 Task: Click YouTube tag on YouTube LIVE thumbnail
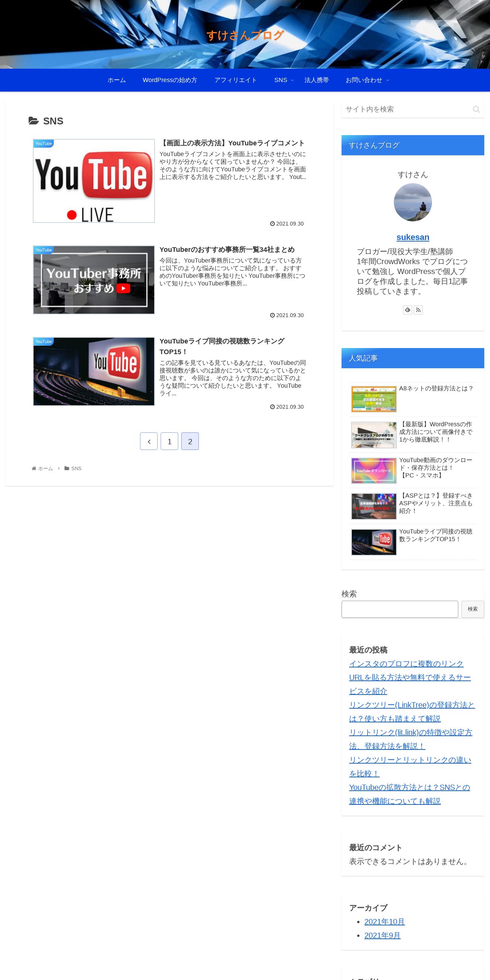pos(44,143)
